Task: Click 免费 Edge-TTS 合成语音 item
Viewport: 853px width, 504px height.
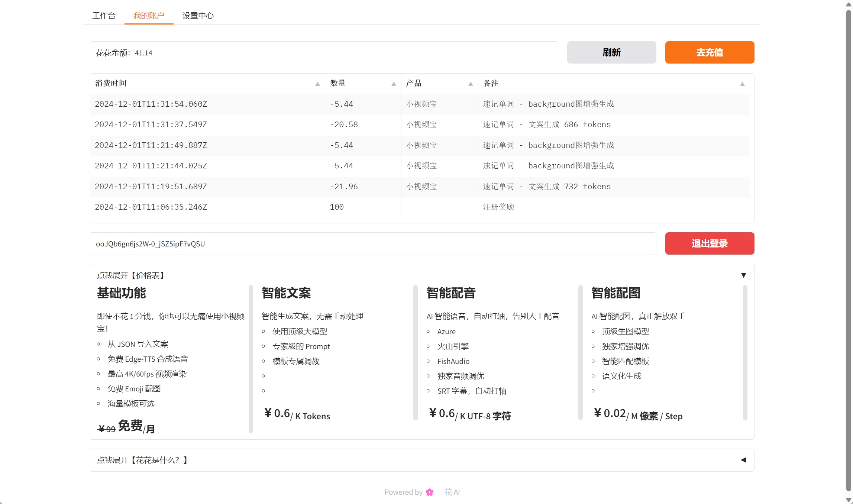Action: point(148,359)
